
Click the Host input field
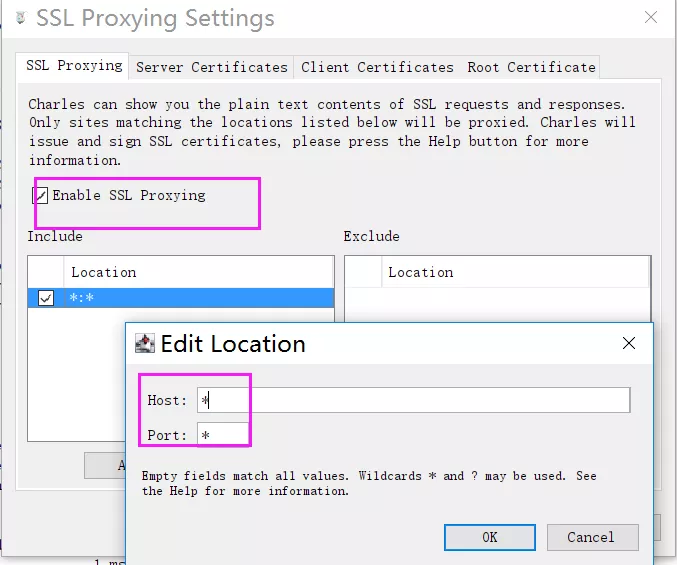point(413,400)
